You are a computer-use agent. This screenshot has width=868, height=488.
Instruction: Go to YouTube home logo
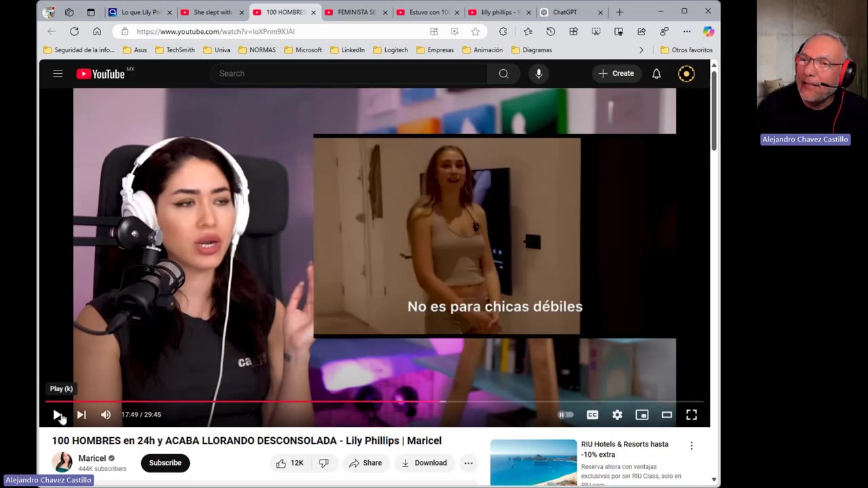100,74
